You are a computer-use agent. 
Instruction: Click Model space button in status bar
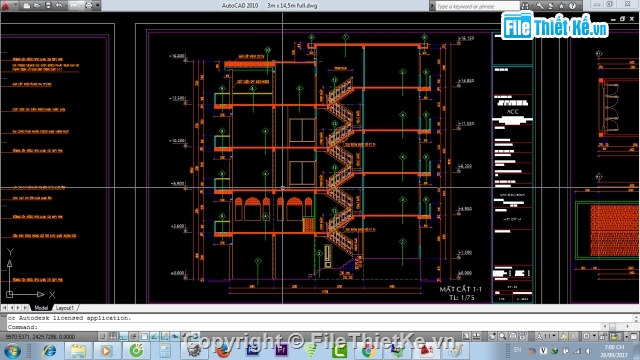coord(466,336)
